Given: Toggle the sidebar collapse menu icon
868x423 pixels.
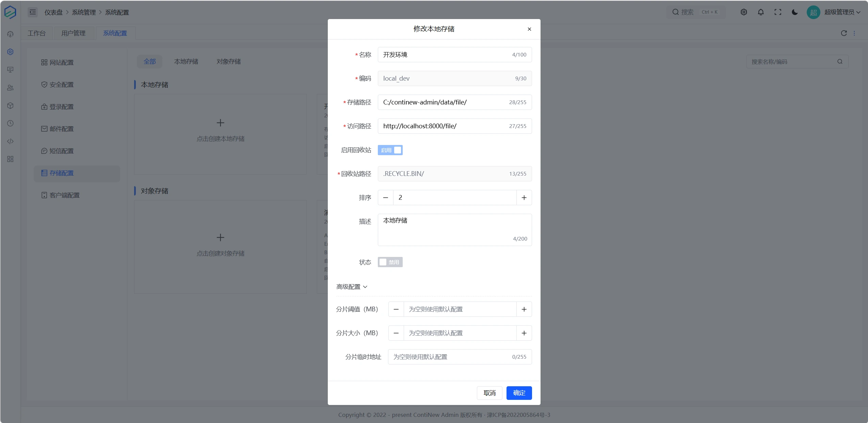Looking at the screenshot, I should 33,12.
